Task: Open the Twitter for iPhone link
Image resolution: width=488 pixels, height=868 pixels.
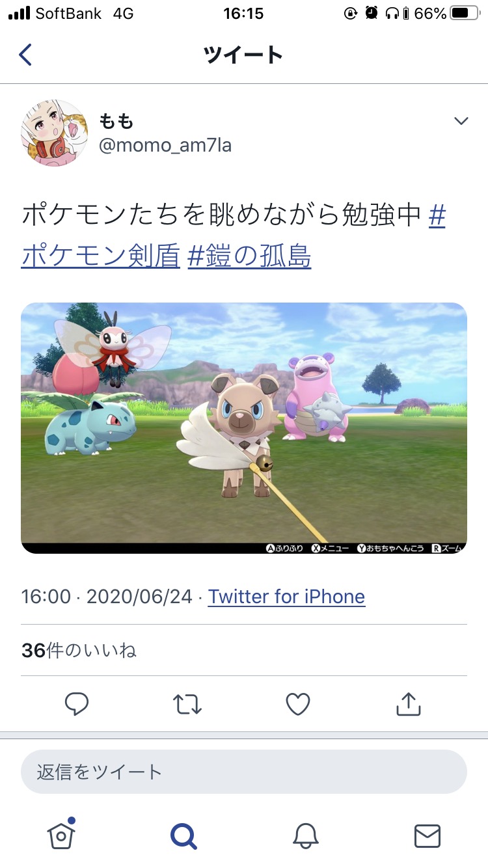Action: 286,597
